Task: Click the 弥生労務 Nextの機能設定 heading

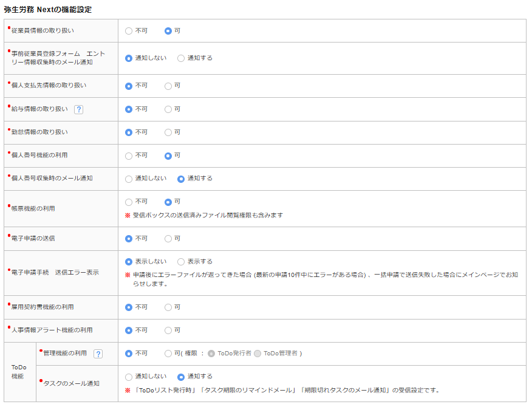Action: point(48,10)
